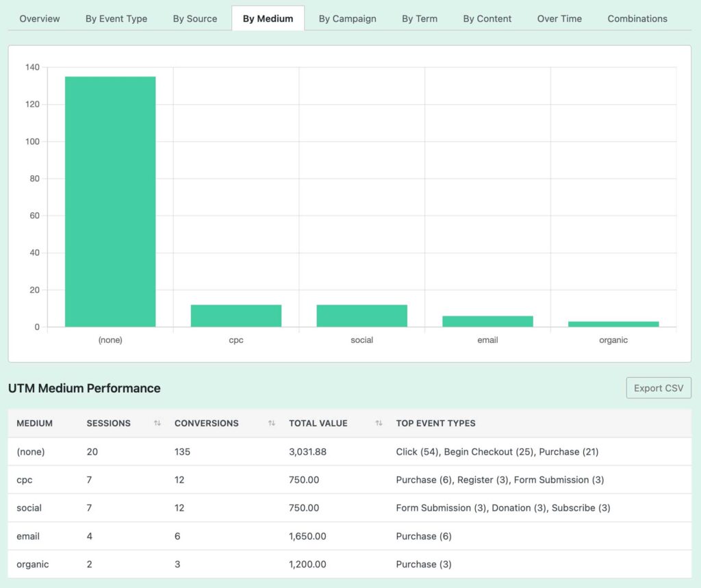
Task: Open the Over Time tab
Action: [559, 18]
